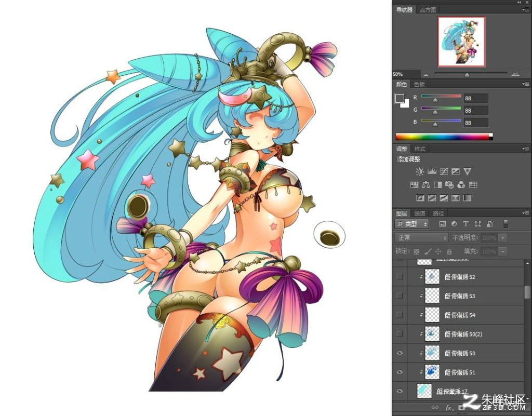Show layer 52 via visibility box
Image resolution: width=532 pixels, height=416 pixels.
click(x=400, y=277)
